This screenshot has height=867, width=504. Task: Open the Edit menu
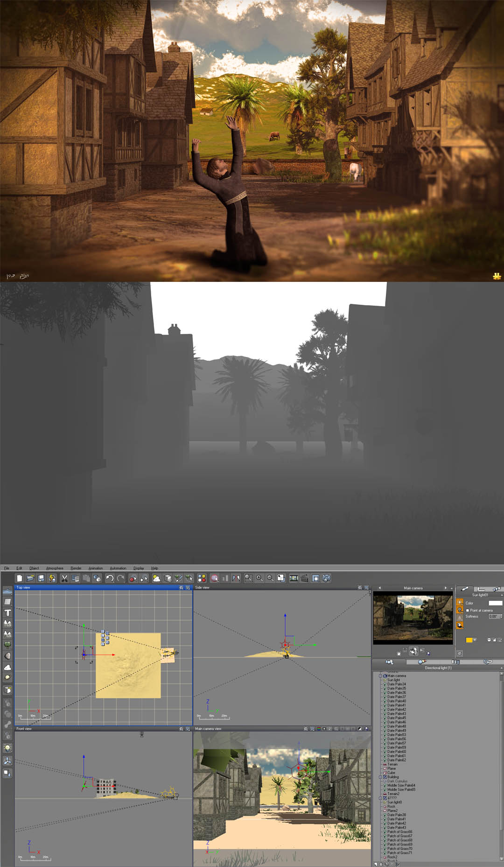point(19,568)
